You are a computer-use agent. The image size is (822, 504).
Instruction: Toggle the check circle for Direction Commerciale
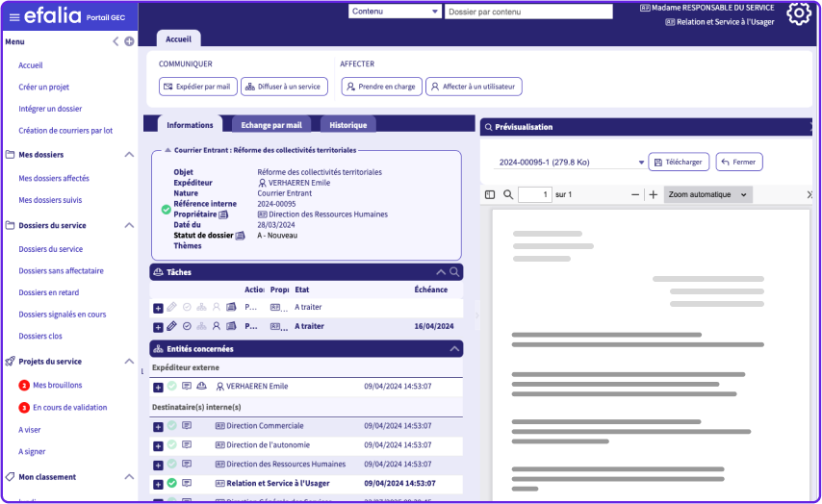(172, 425)
